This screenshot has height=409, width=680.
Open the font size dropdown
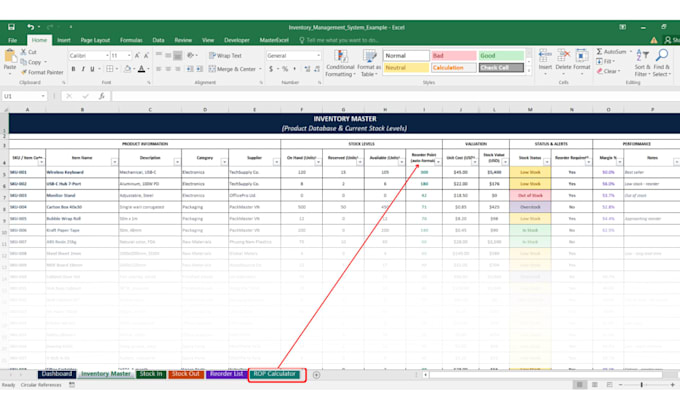[129, 56]
